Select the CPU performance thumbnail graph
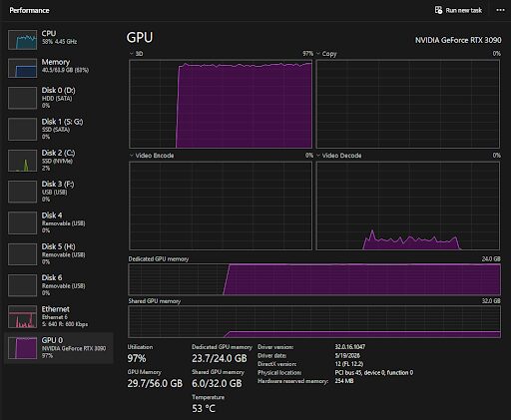Viewport: 511px width, 420px height. (22, 40)
